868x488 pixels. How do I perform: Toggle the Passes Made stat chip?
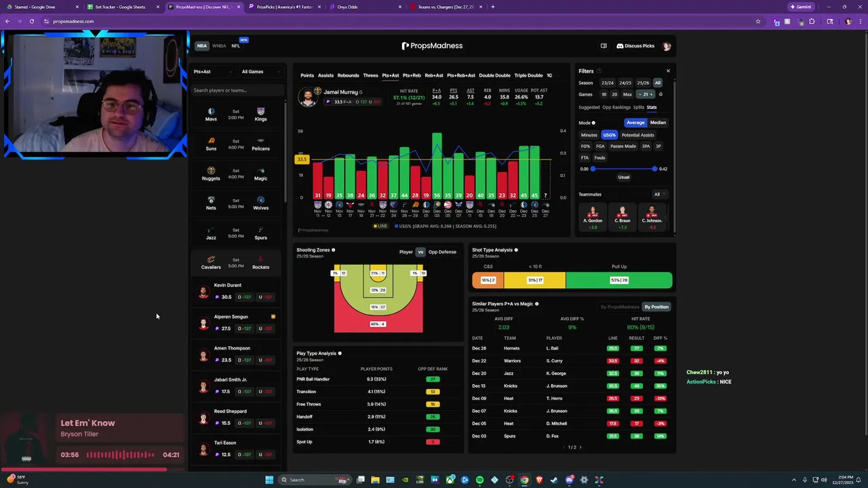click(623, 146)
